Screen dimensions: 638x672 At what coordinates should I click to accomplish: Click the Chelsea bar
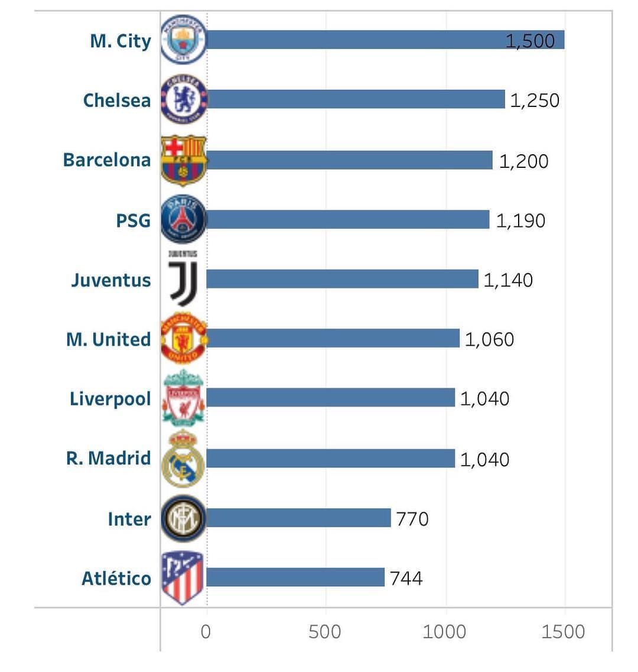pyautogui.click(x=356, y=99)
